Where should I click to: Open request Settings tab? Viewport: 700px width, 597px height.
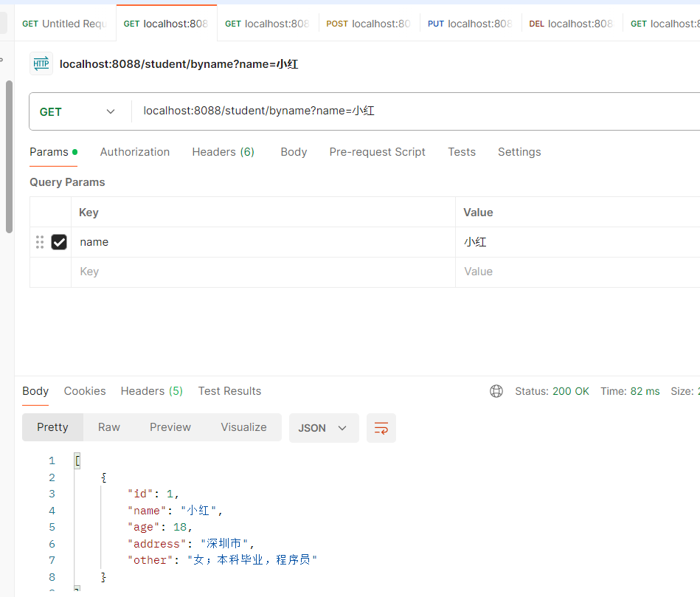pos(519,152)
